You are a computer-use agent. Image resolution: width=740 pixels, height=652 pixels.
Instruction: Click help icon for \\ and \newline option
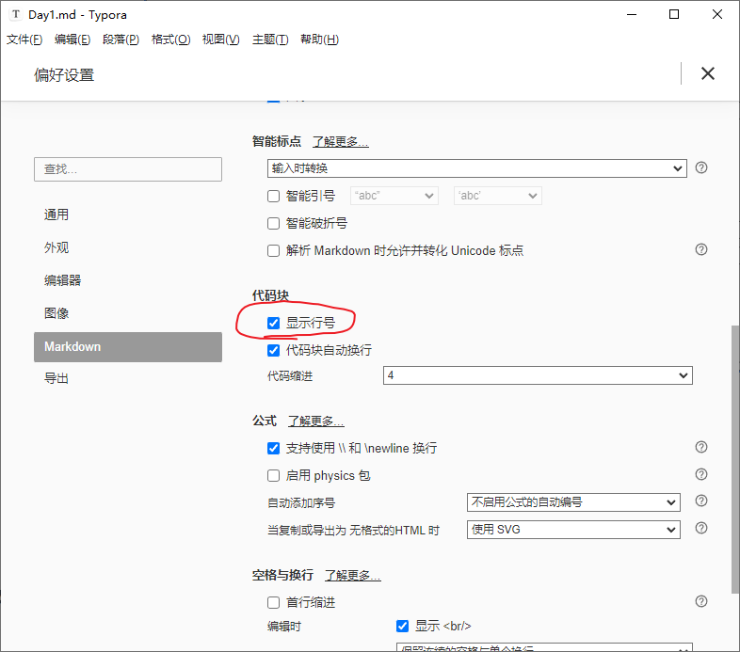click(x=701, y=447)
